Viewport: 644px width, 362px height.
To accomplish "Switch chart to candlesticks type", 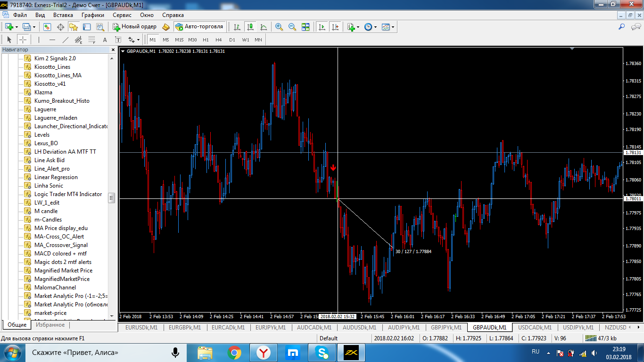I will pos(250,27).
